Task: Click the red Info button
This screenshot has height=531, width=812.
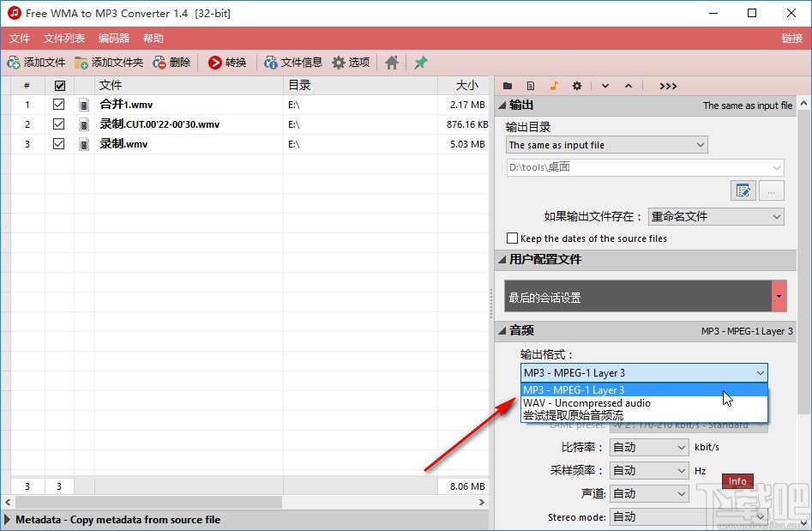Action: point(737,481)
